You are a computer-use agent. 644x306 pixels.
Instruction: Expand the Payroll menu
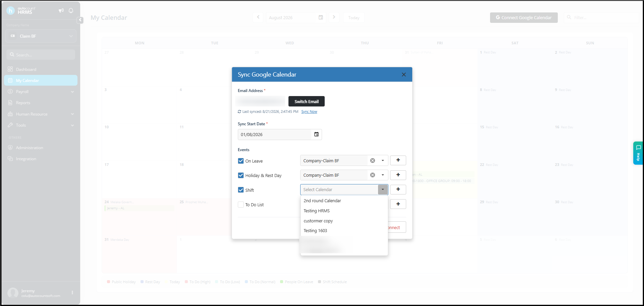coord(41,92)
